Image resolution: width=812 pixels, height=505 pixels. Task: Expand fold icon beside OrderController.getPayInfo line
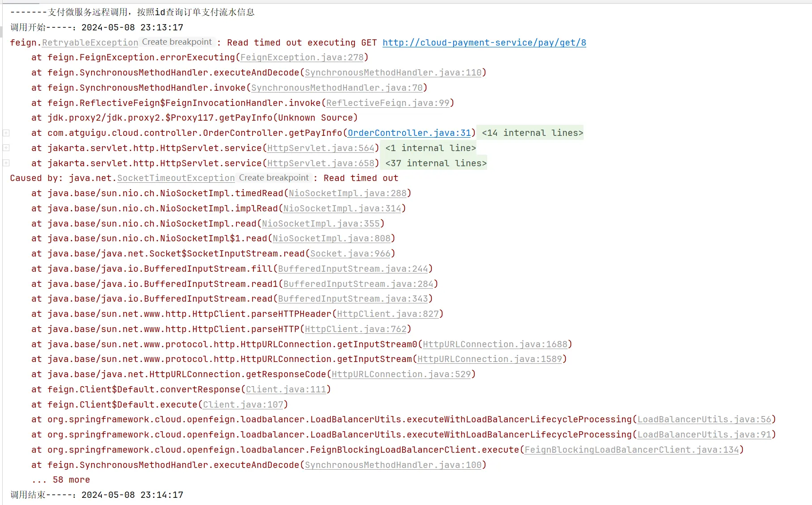pos(6,133)
